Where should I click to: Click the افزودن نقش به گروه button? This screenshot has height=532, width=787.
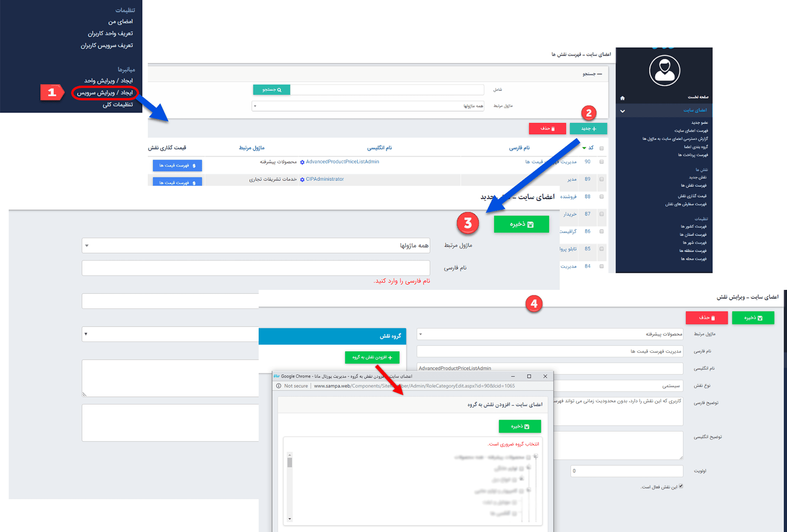[x=372, y=357]
